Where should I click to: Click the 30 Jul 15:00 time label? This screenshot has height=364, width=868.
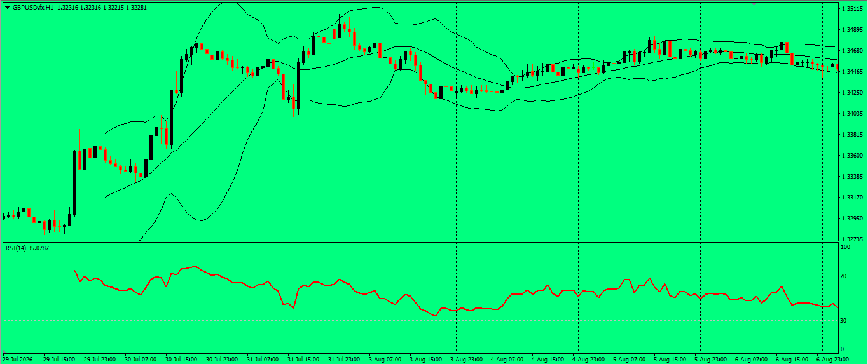(x=182, y=360)
